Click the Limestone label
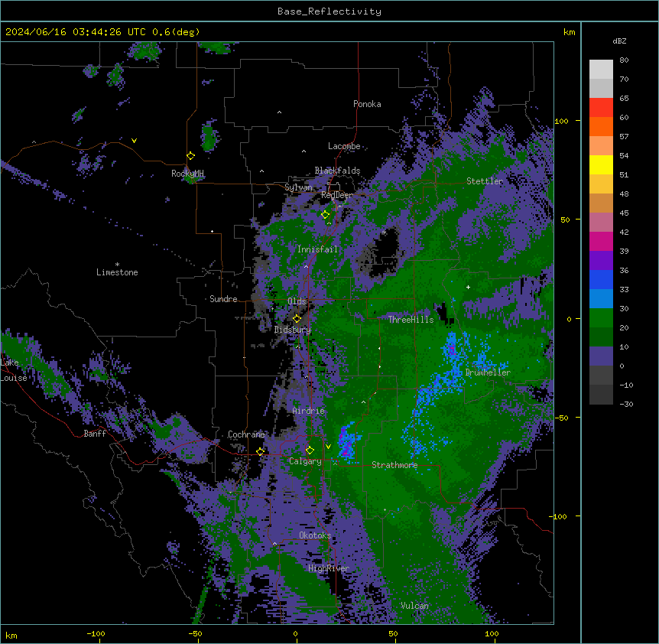 [117, 272]
